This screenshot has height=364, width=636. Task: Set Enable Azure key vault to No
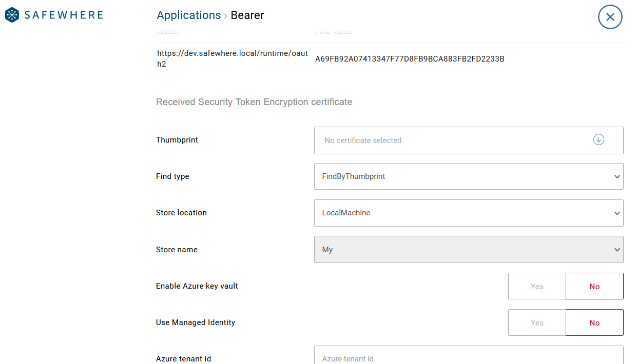[594, 286]
